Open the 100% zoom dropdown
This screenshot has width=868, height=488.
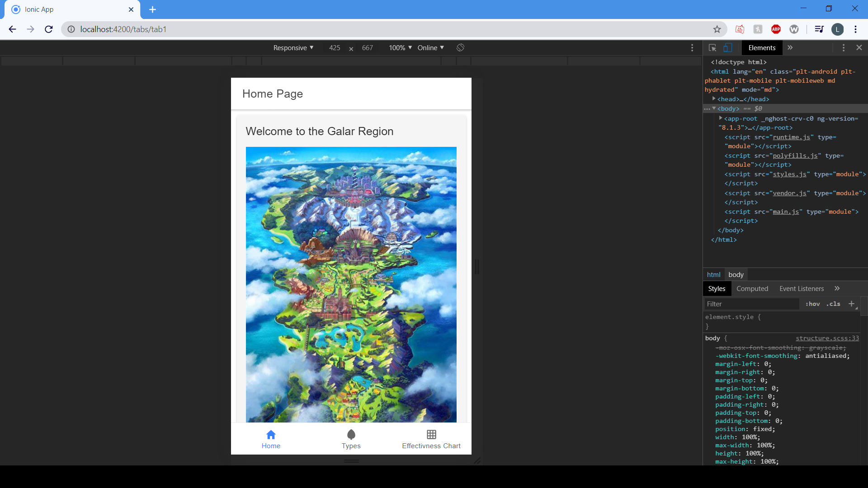point(399,47)
